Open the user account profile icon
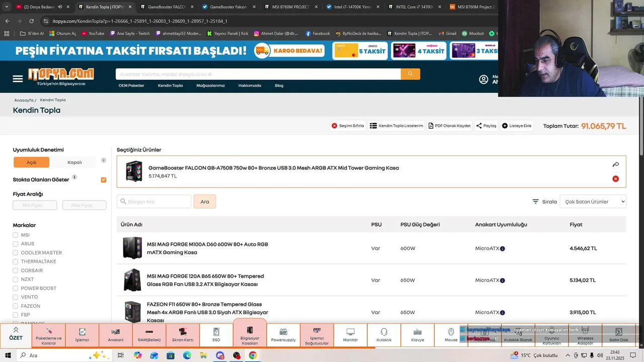 point(484,79)
